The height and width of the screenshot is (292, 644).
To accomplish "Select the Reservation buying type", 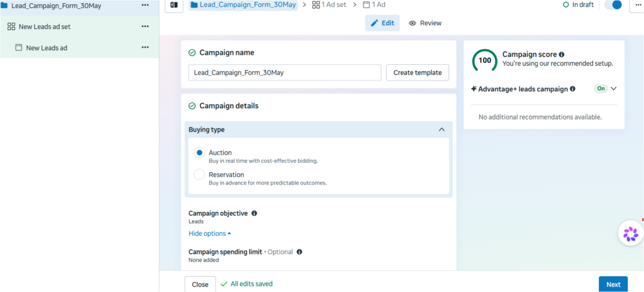I will click(199, 174).
